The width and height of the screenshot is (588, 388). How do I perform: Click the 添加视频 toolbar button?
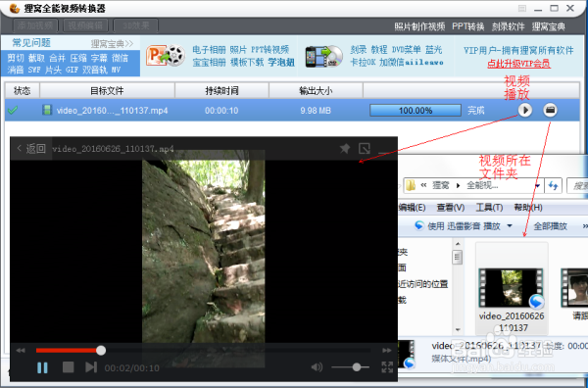tap(35, 25)
